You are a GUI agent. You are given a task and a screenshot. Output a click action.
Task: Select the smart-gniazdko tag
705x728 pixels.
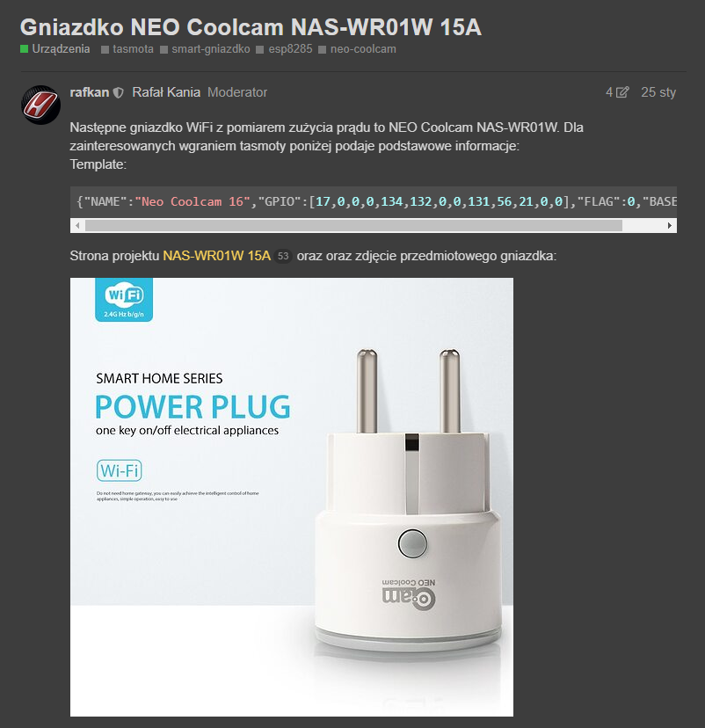click(x=211, y=48)
